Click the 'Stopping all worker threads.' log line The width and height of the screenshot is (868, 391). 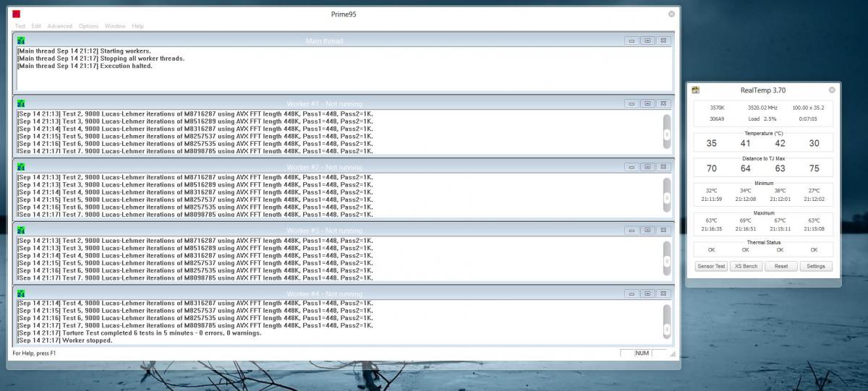pyautogui.click(x=101, y=59)
